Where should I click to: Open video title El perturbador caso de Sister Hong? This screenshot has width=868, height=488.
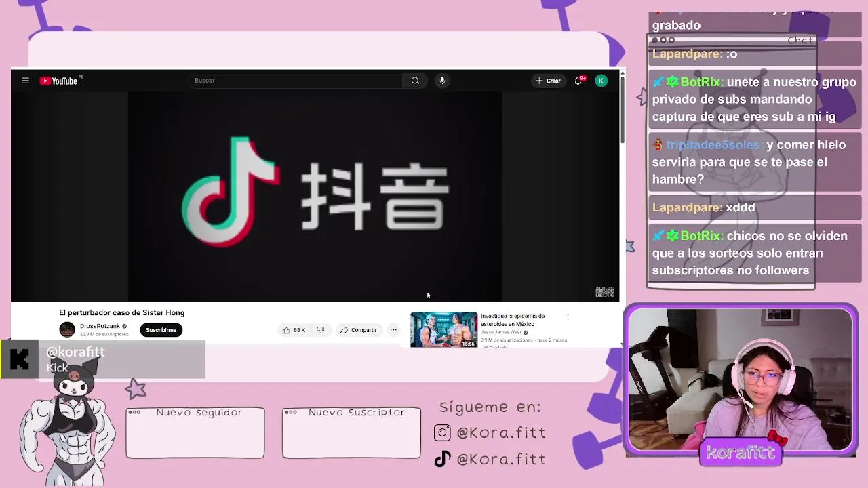[x=122, y=312]
